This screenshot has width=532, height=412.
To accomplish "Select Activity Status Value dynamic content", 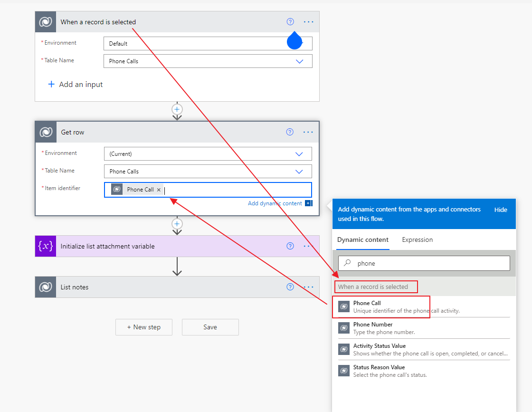I will click(x=424, y=349).
